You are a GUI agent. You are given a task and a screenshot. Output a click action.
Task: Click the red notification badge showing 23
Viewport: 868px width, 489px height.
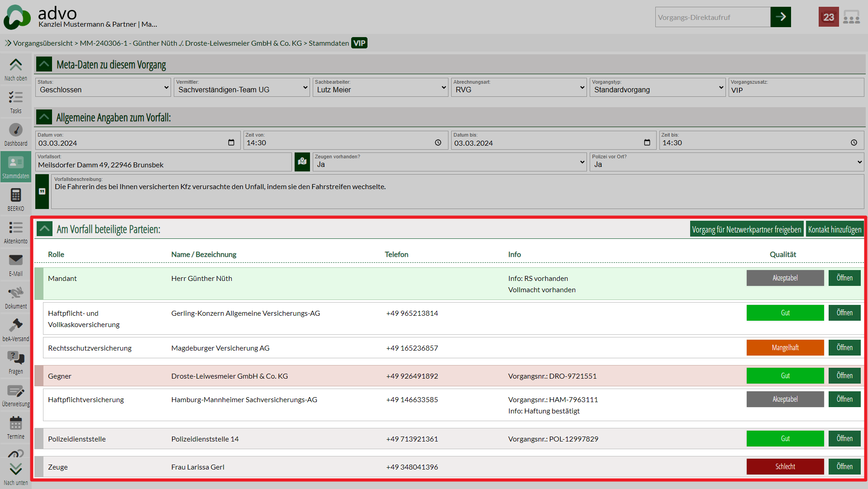pos(828,17)
